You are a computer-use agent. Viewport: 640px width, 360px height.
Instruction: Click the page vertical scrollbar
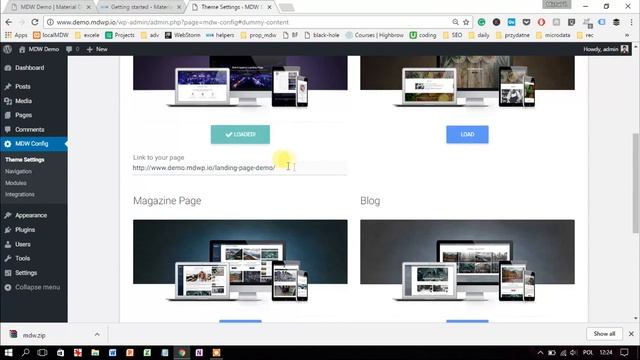(636, 183)
